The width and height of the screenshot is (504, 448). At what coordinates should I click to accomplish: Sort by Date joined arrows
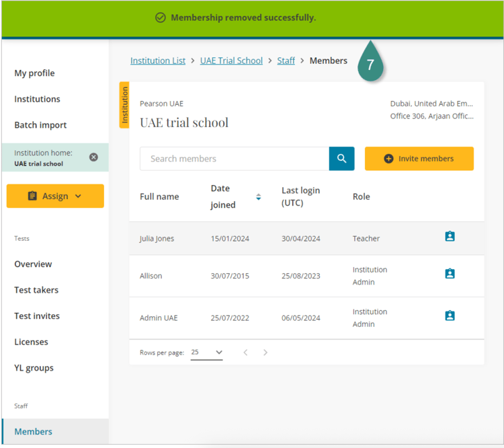[x=259, y=197]
